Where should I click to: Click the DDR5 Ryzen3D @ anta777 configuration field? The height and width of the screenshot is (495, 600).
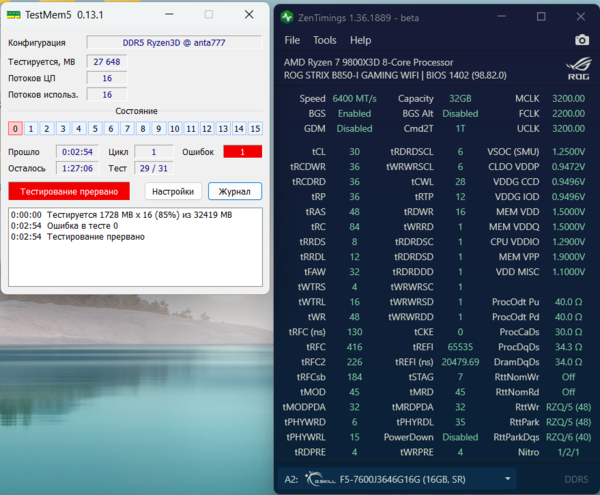[174, 42]
